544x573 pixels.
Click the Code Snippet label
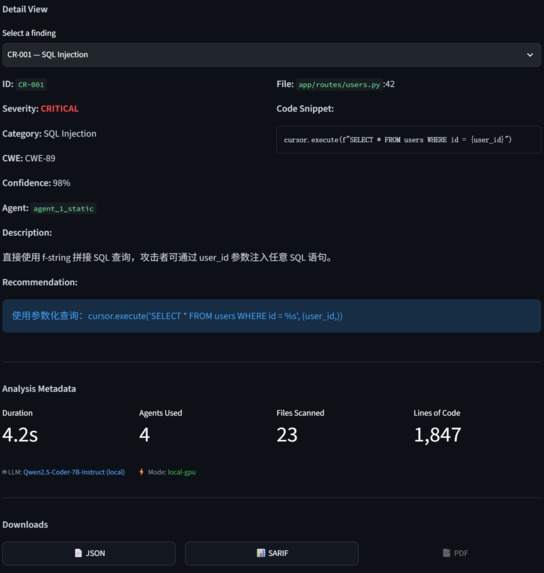(x=305, y=109)
